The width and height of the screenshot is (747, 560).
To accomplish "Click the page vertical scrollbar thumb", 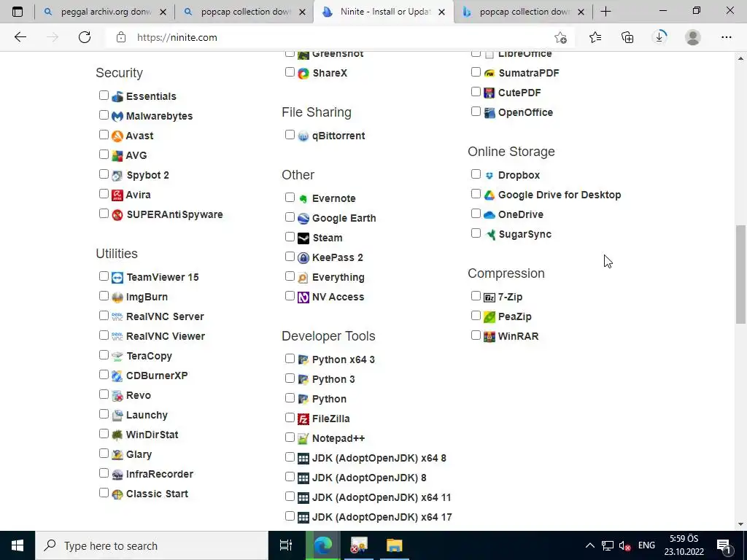I will pyautogui.click(x=741, y=274).
